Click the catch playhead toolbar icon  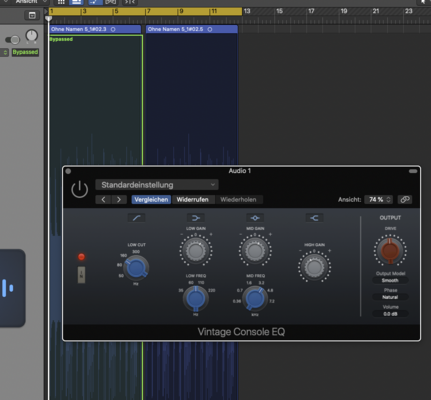click(129, 2)
